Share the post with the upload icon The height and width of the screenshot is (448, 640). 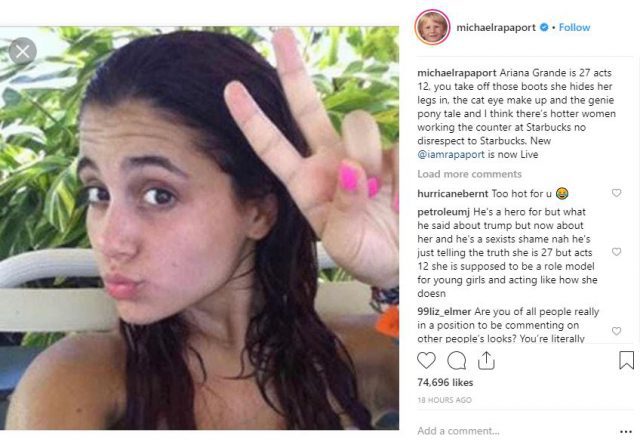[x=486, y=361]
